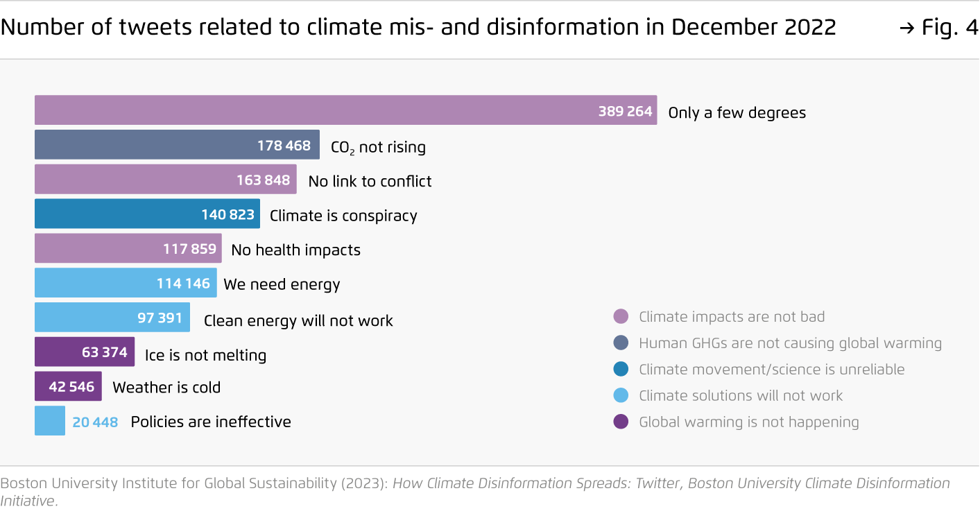Click the '20 448' value label
This screenshot has width=980, height=518.
[95, 422]
